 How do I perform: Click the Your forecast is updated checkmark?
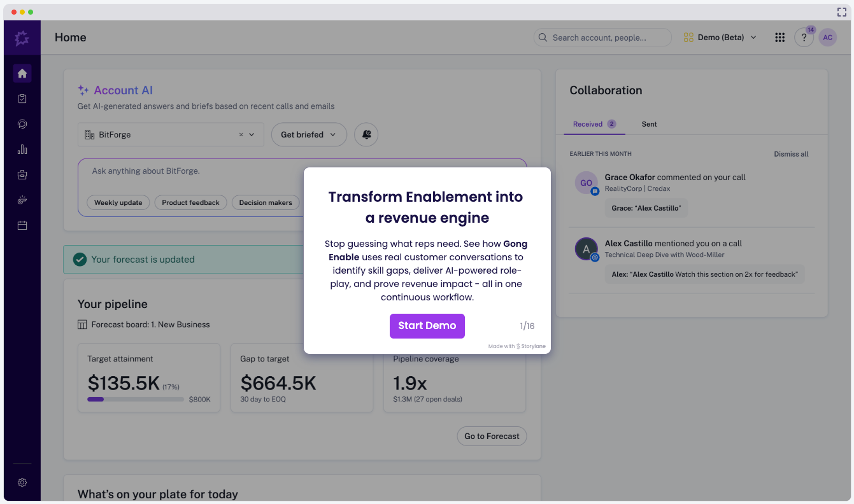pyautogui.click(x=80, y=259)
